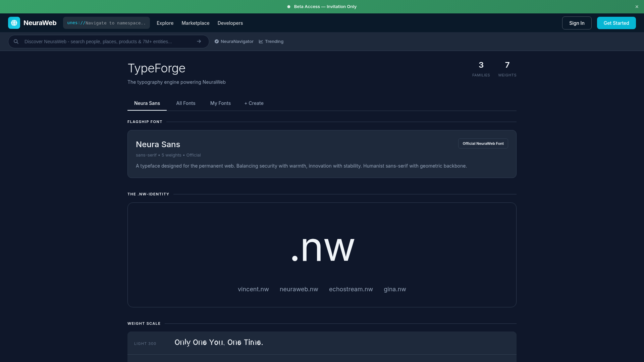
Task: Click the 3 Families stat
Action: coord(481,69)
